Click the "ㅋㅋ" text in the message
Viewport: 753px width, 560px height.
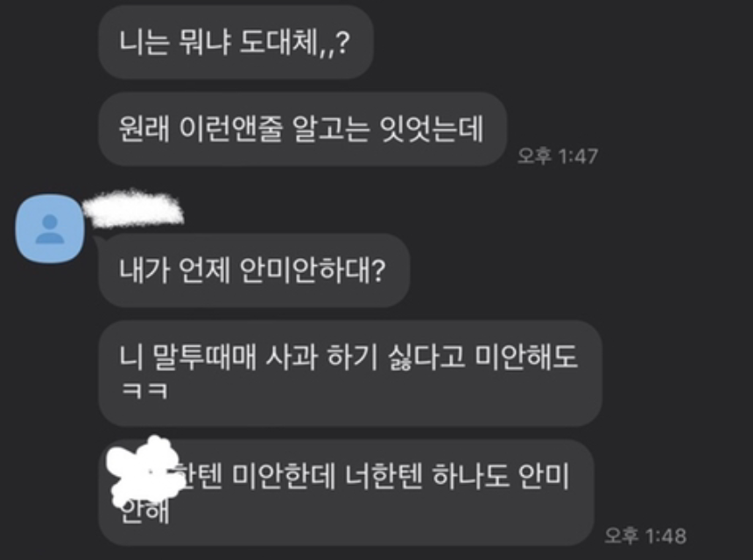144,390
